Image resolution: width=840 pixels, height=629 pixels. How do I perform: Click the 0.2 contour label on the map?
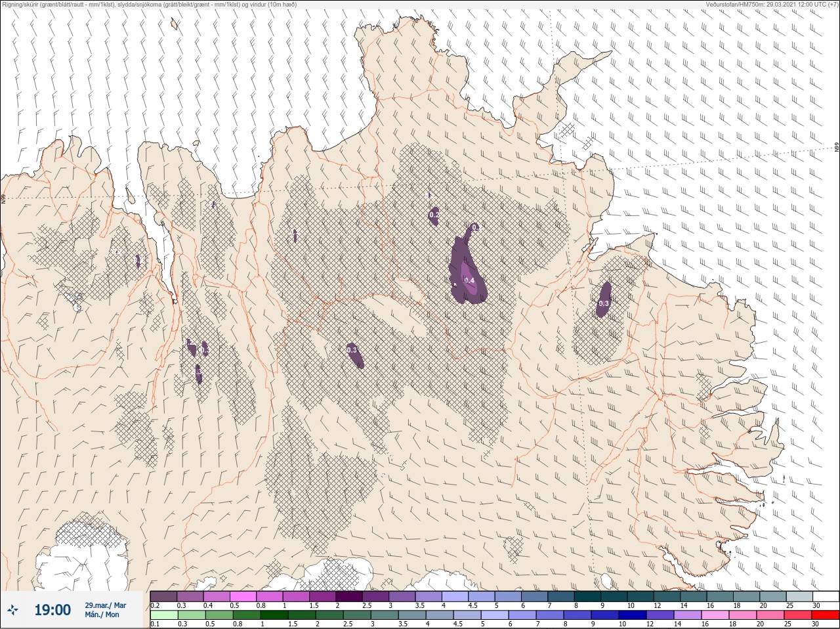434,215
